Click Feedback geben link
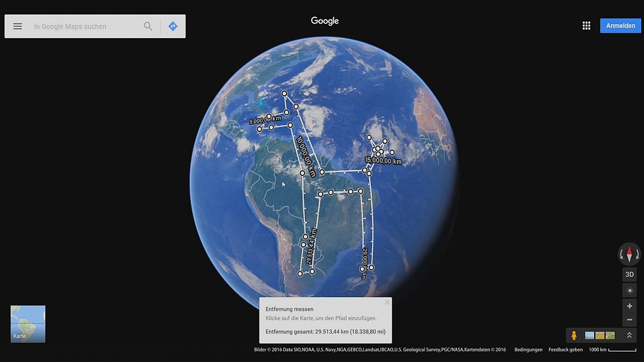The width and height of the screenshot is (644, 362). click(565, 350)
